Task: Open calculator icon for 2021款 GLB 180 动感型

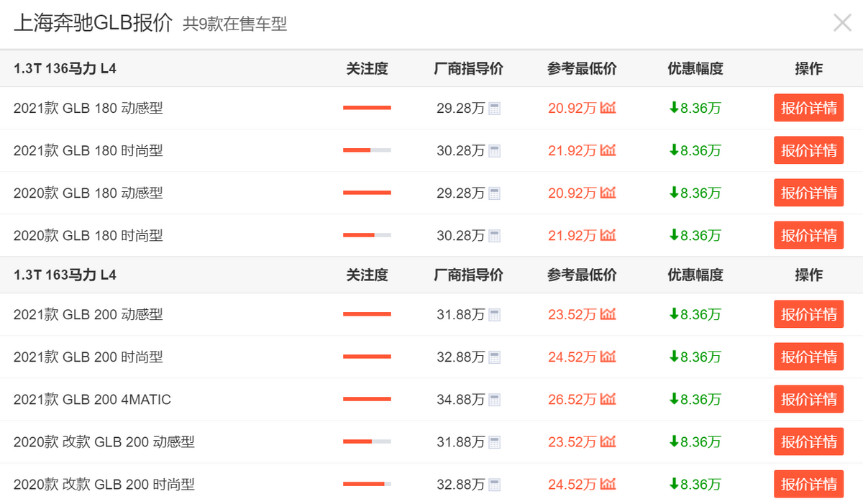Action: coord(495,109)
